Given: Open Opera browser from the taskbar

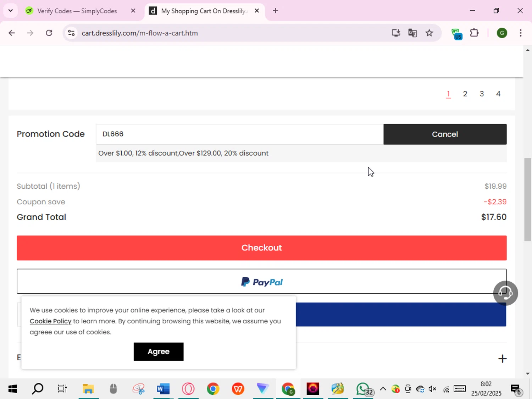Looking at the screenshot, I should click(188, 389).
